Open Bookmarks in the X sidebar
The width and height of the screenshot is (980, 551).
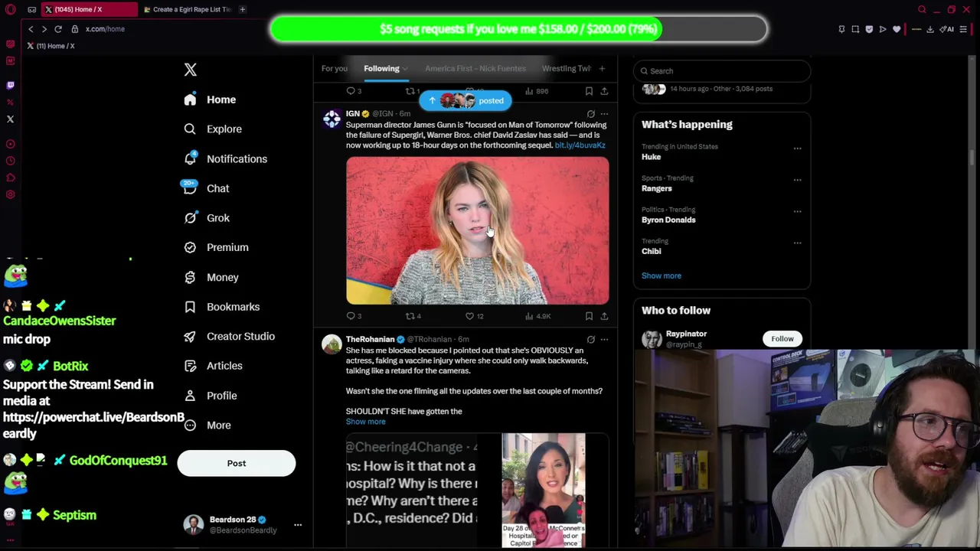222,307
